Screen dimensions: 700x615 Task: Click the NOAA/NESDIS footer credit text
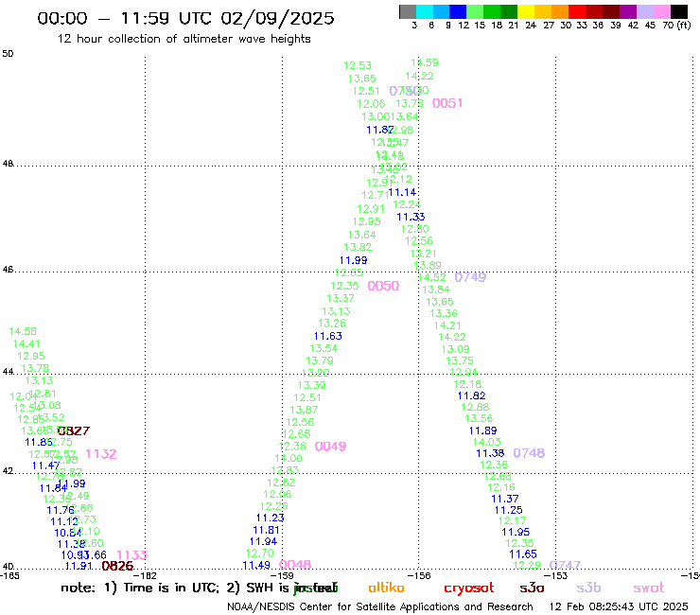click(380, 606)
